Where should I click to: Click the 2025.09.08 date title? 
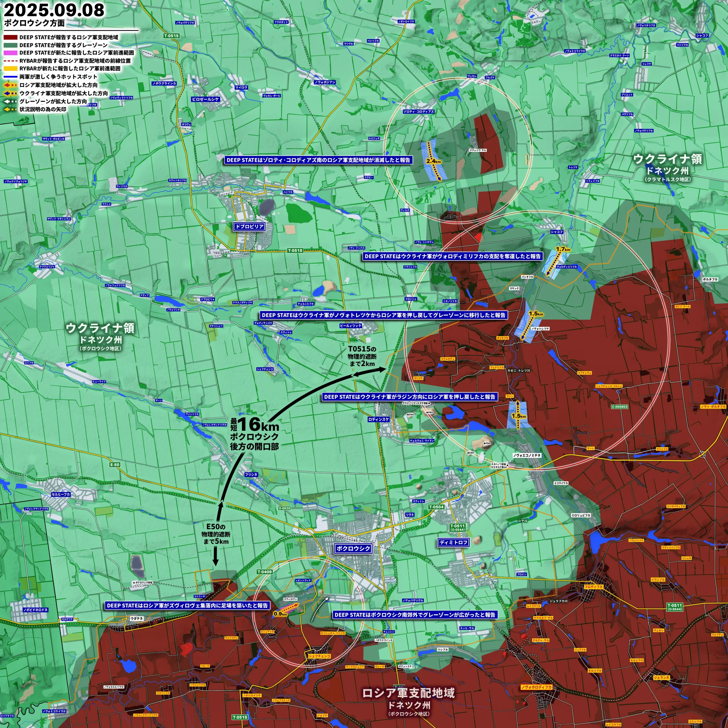pyautogui.click(x=53, y=10)
